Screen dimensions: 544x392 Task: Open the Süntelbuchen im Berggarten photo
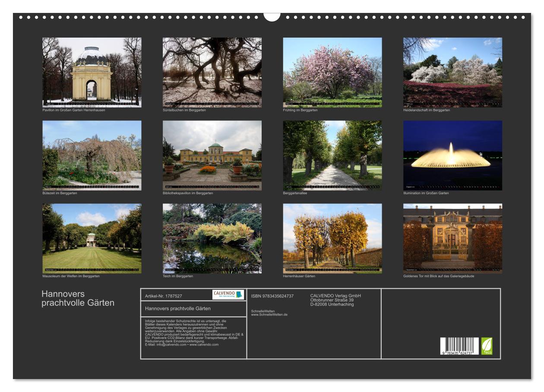(212, 72)
